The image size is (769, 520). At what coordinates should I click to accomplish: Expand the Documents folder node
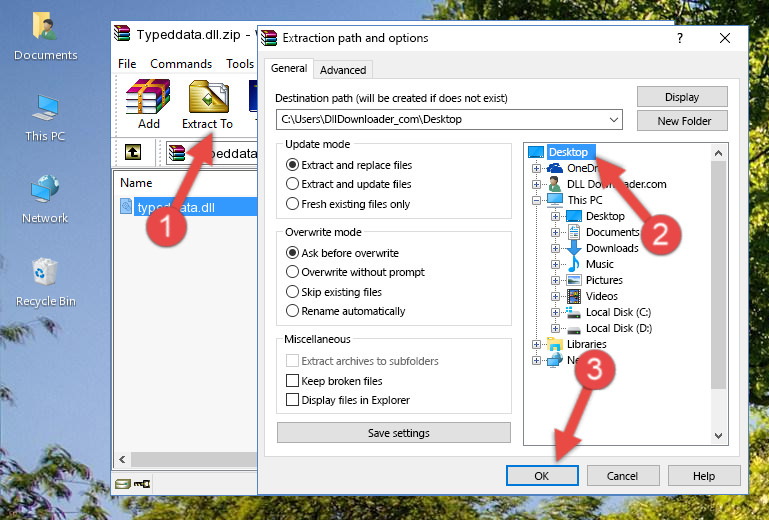pyautogui.click(x=555, y=233)
